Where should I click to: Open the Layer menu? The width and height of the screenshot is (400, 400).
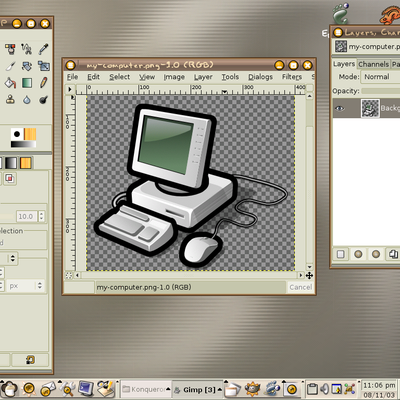point(203,77)
